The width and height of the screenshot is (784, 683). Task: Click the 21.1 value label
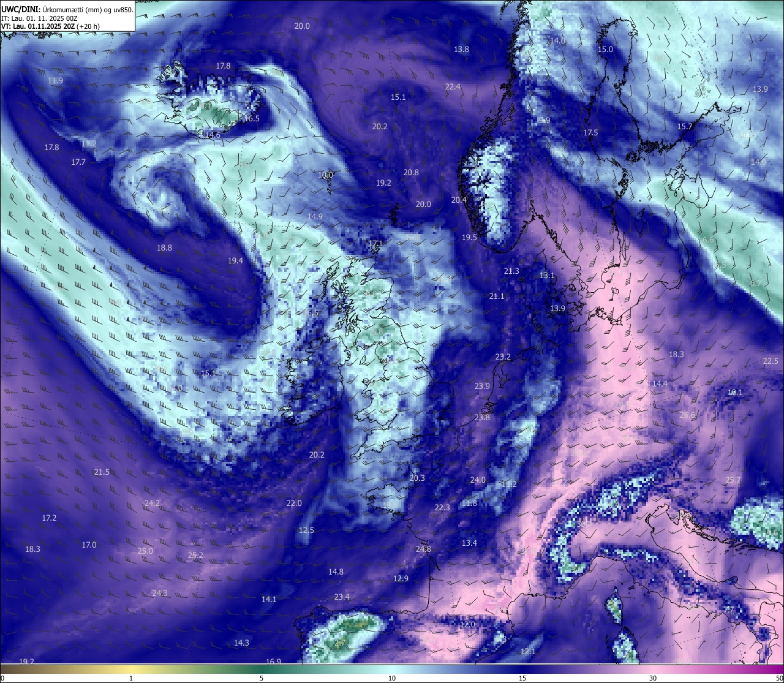pos(497,296)
